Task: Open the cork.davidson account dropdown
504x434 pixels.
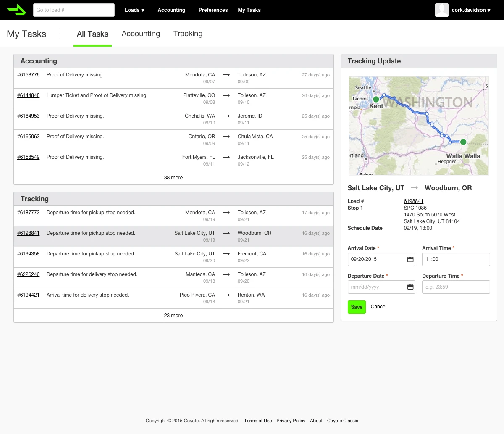Action: (471, 10)
